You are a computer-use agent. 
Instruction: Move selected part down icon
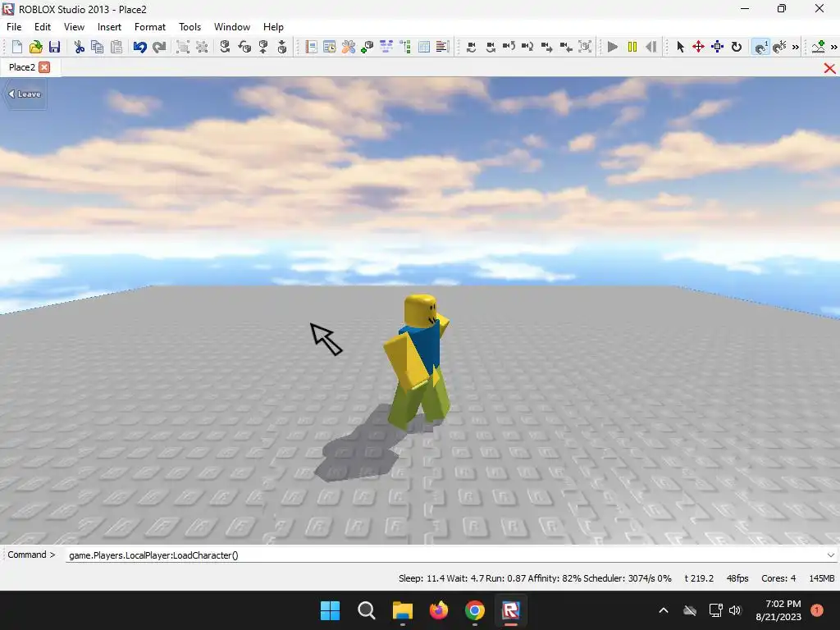point(282,47)
